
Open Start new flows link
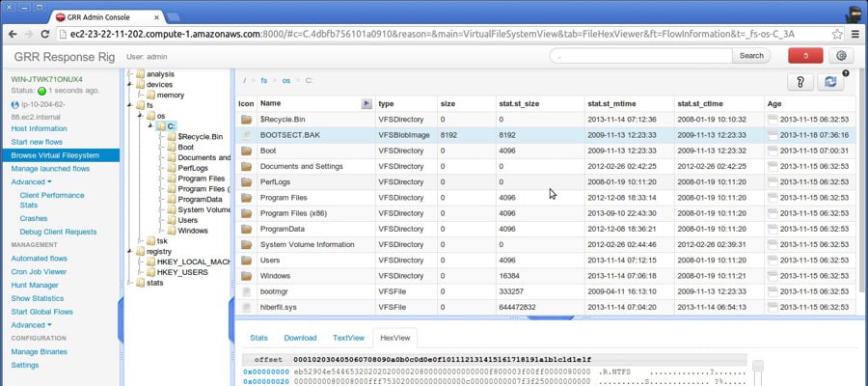37,142
